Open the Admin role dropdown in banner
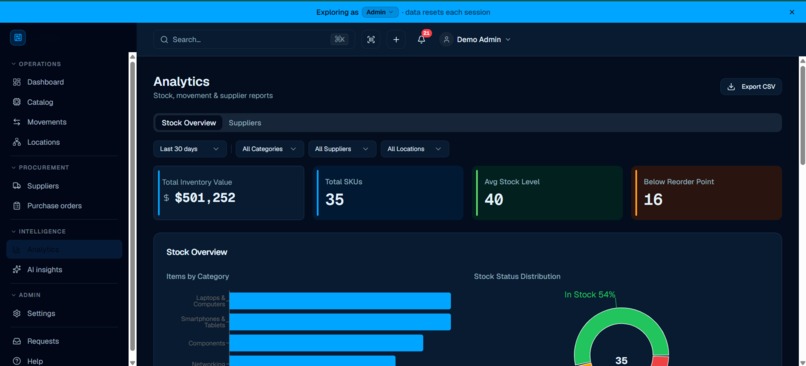The width and height of the screenshot is (806, 366). (x=380, y=12)
